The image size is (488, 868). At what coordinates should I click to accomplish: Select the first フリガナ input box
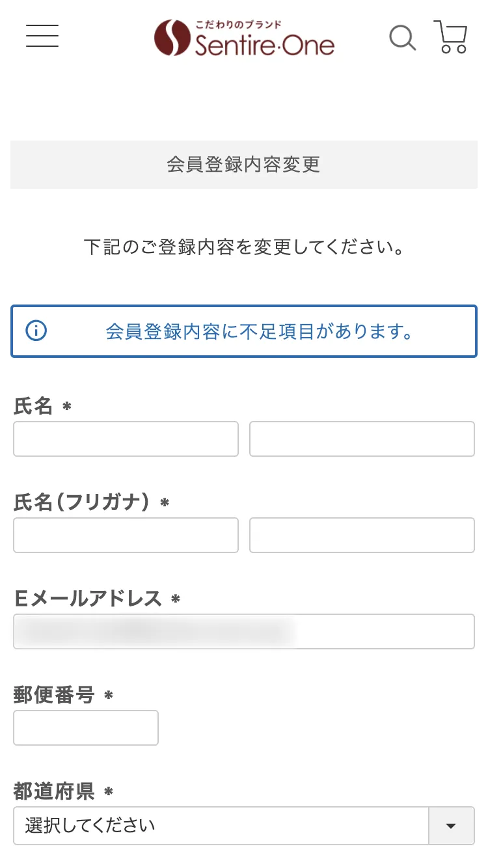coord(126,536)
